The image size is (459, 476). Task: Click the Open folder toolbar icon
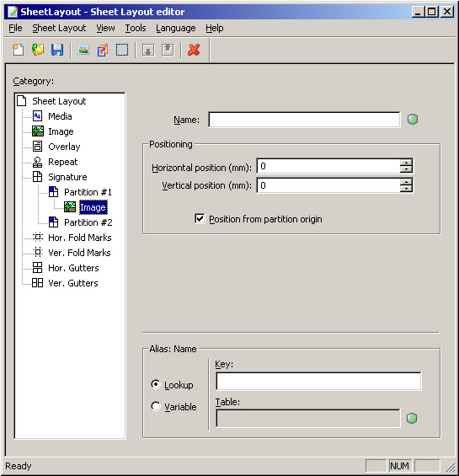point(38,50)
